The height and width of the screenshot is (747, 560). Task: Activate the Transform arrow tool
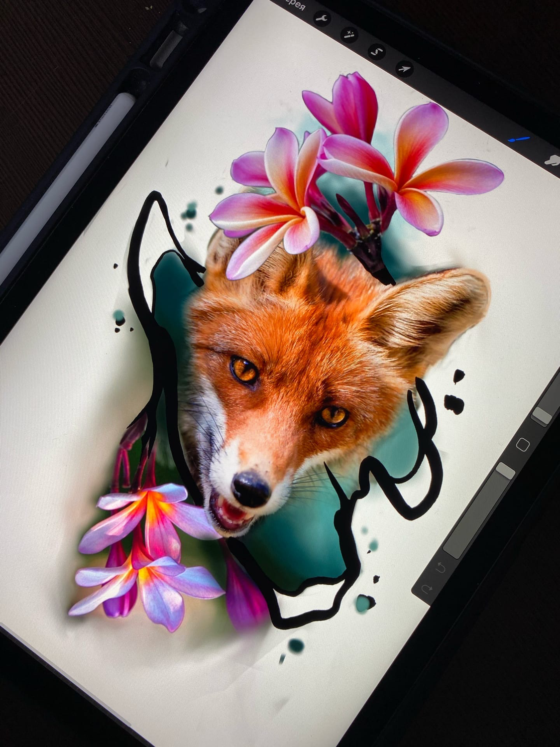(404, 68)
